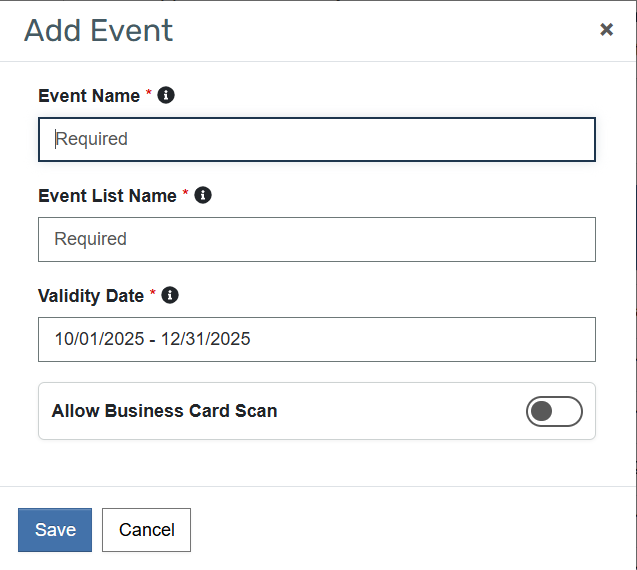Click the Allow Business Card Scan label

164,411
